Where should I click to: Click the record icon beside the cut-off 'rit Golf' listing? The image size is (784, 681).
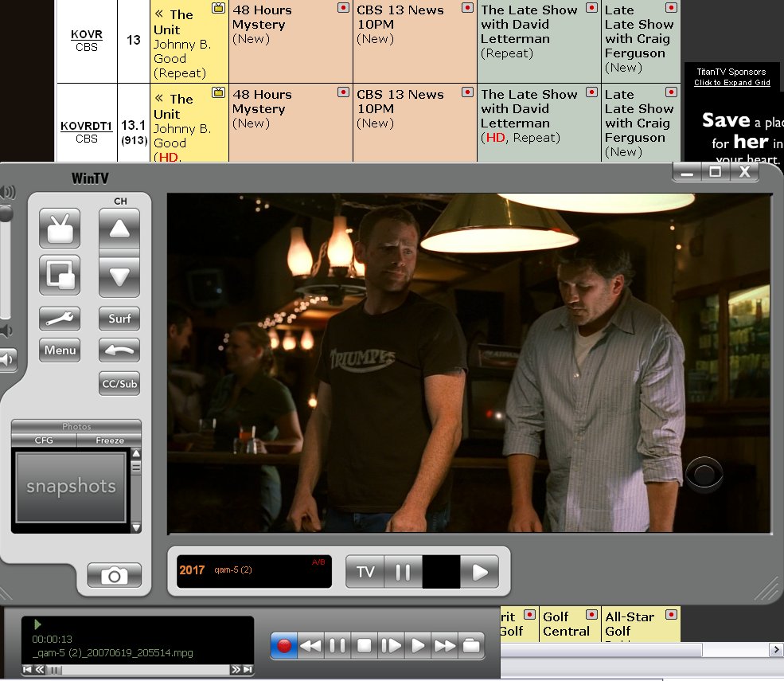click(529, 614)
